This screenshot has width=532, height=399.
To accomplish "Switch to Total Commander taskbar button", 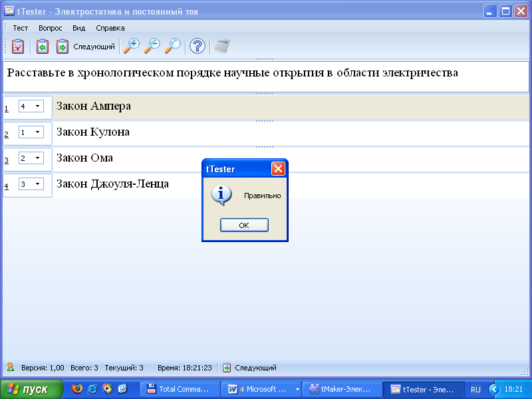I will [180, 389].
